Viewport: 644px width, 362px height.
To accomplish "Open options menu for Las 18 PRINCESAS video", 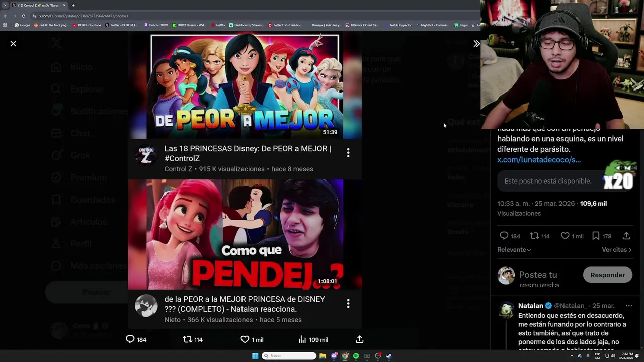I will 348,153.
